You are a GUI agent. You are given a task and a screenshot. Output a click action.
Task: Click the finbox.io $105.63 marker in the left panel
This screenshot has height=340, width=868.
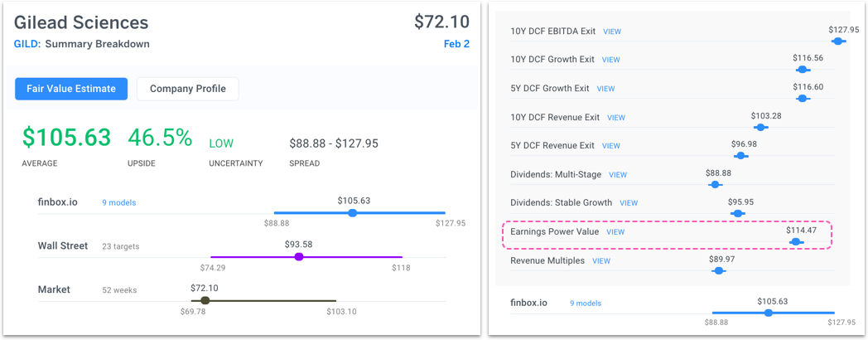[352, 212]
